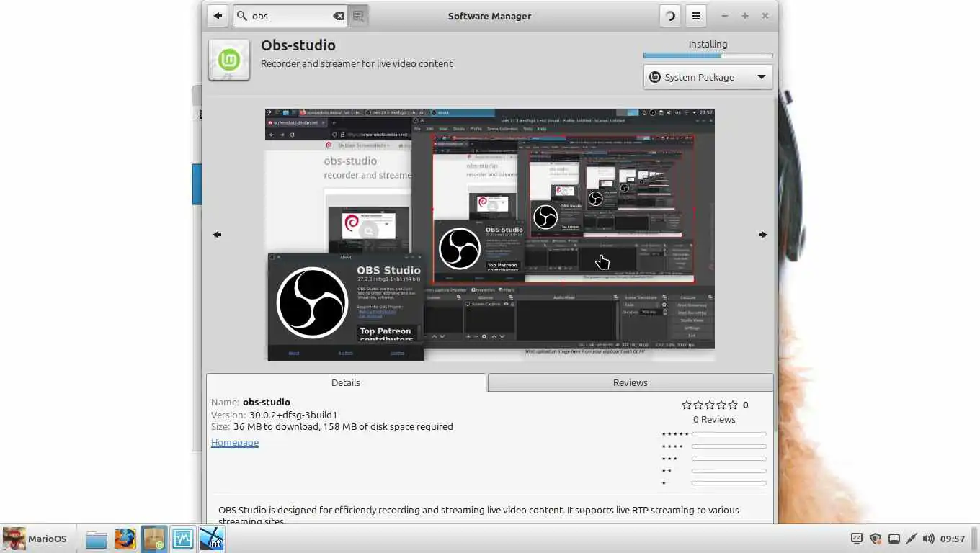Launch Firefox from the taskbar
The image size is (980, 553).
point(125,539)
